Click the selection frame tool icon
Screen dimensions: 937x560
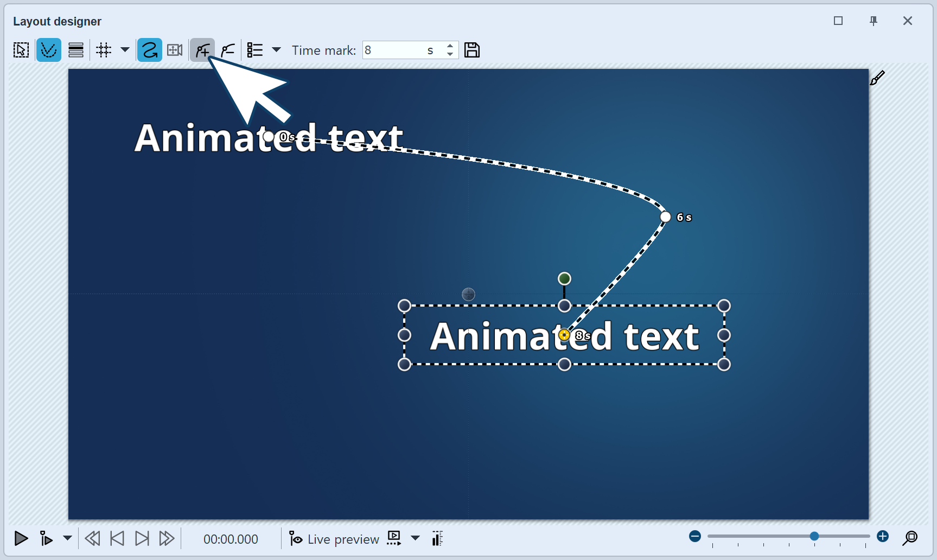pyautogui.click(x=21, y=50)
